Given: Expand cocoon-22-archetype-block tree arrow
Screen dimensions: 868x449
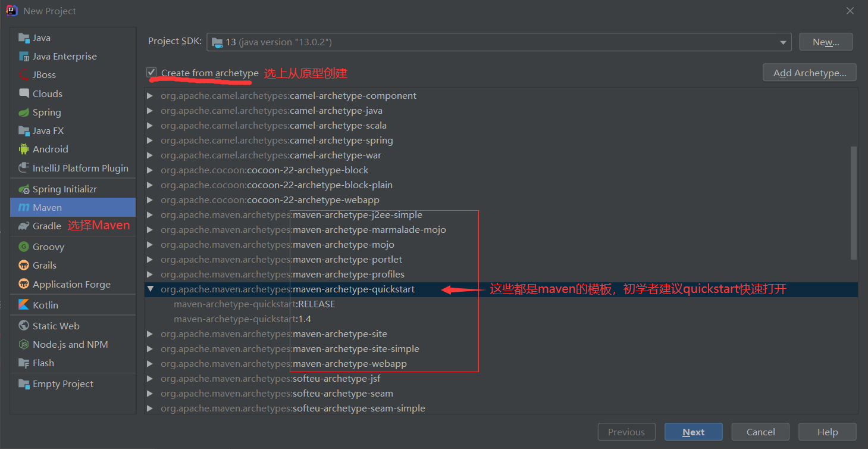Looking at the screenshot, I should [x=150, y=170].
